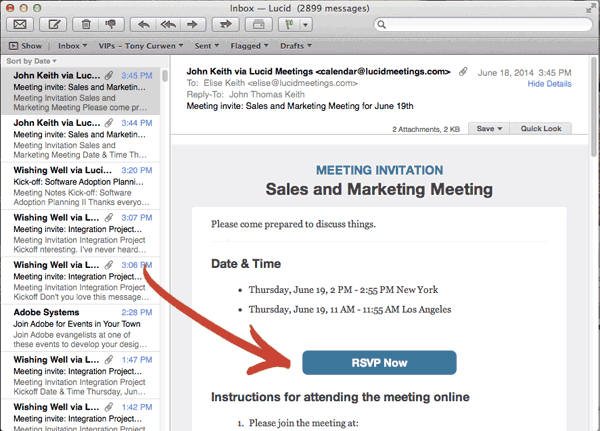600x431 pixels.
Task: Click the magnifier icon in search box
Action: click(x=382, y=24)
